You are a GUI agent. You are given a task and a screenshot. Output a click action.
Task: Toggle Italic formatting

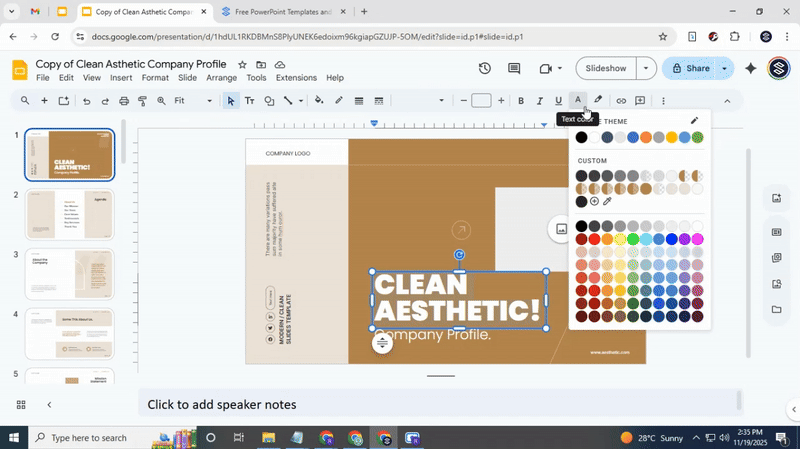click(x=539, y=100)
